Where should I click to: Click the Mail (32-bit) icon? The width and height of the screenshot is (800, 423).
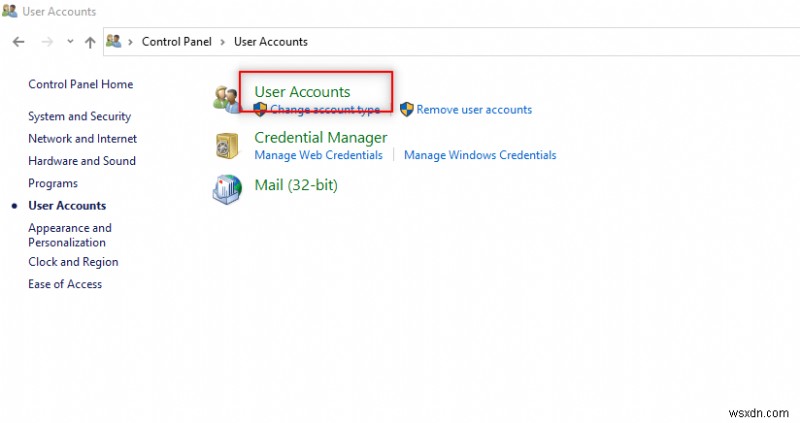pos(227,187)
